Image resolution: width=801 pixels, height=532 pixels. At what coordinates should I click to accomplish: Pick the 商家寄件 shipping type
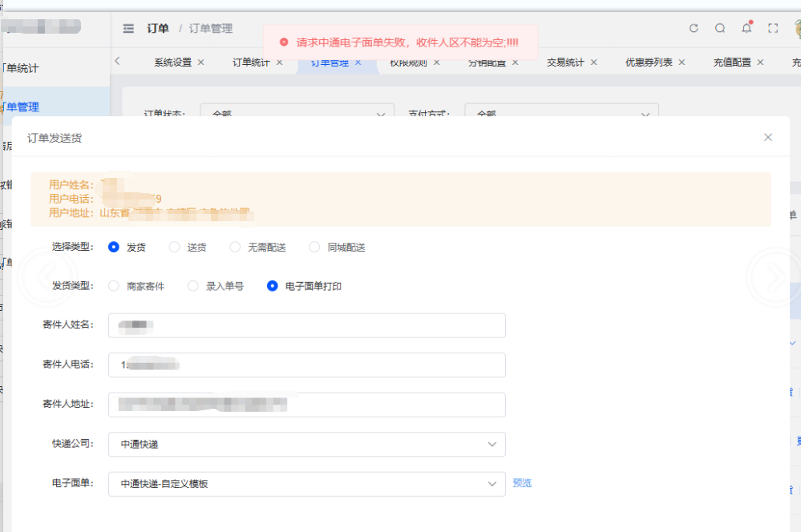coord(114,286)
